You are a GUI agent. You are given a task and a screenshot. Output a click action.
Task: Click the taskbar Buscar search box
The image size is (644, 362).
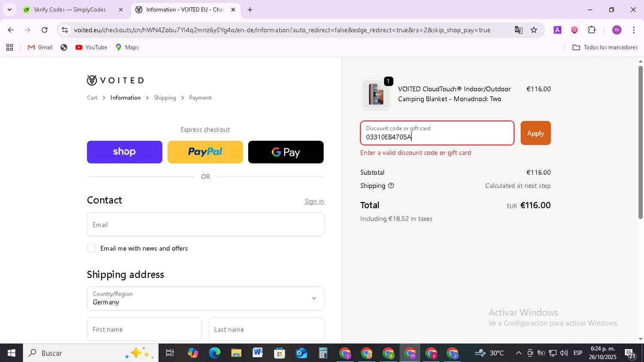click(x=91, y=353)
